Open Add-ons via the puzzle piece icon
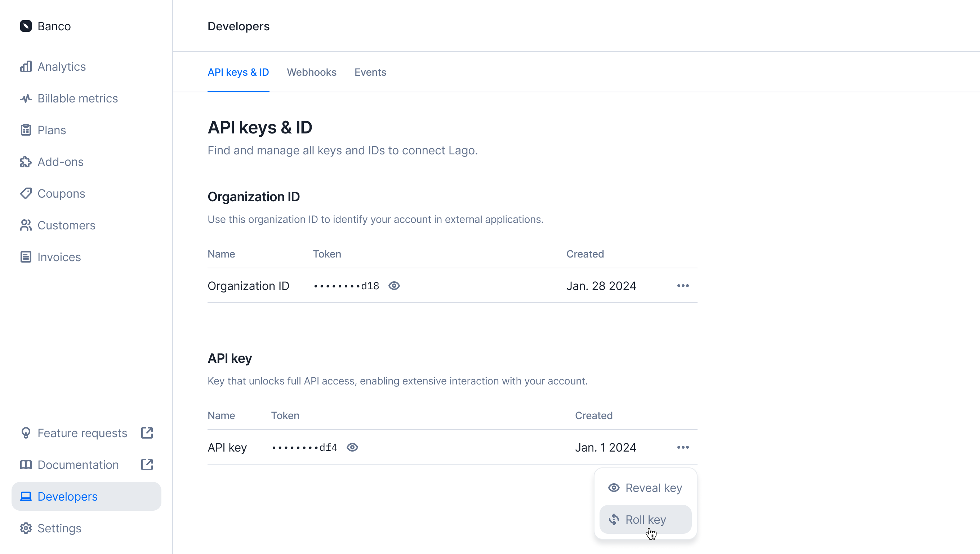Viewport: 980px width, 554px height. tap(26, 162)
